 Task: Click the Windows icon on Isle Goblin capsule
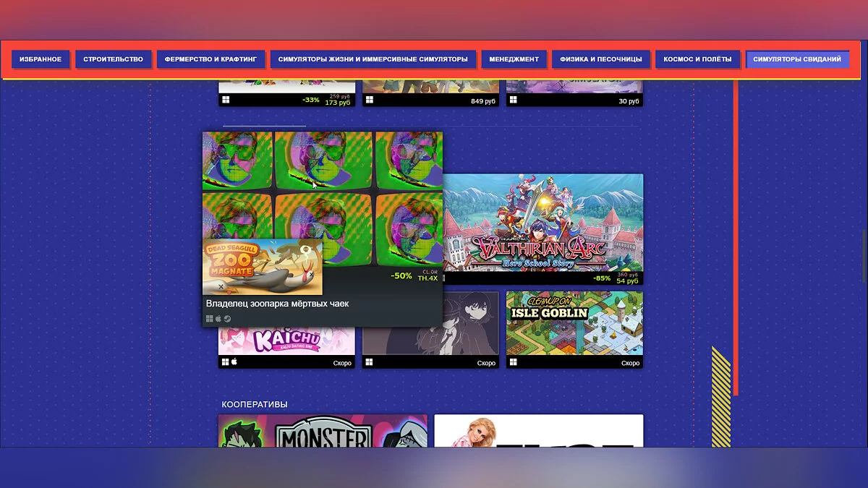[x=514, y=362]
